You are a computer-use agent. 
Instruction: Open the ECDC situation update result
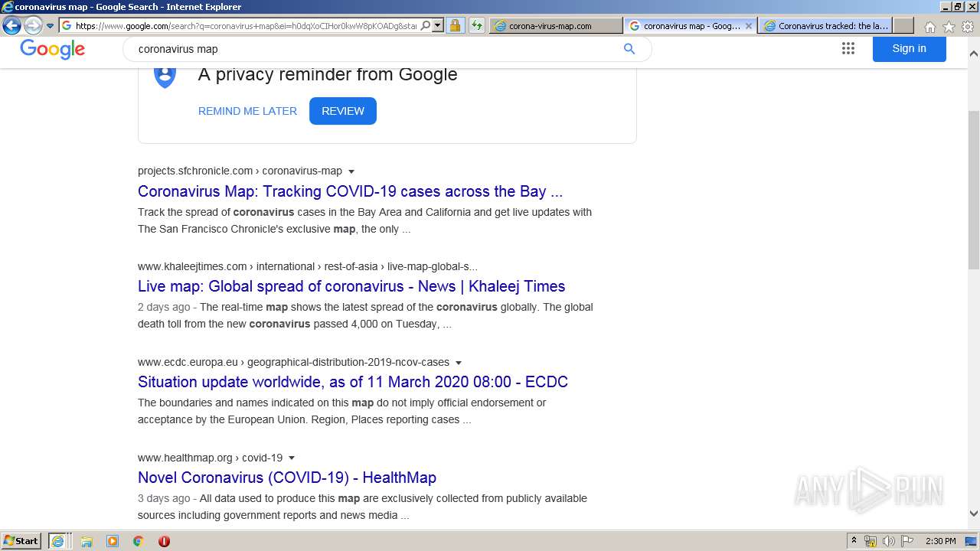coord(353,382)
